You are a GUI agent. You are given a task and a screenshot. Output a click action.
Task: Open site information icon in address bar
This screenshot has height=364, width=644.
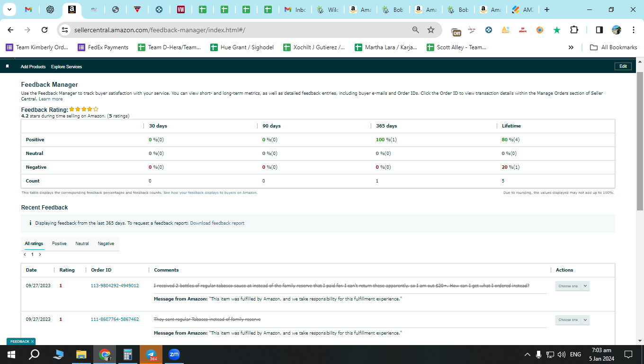pos(65,30)
